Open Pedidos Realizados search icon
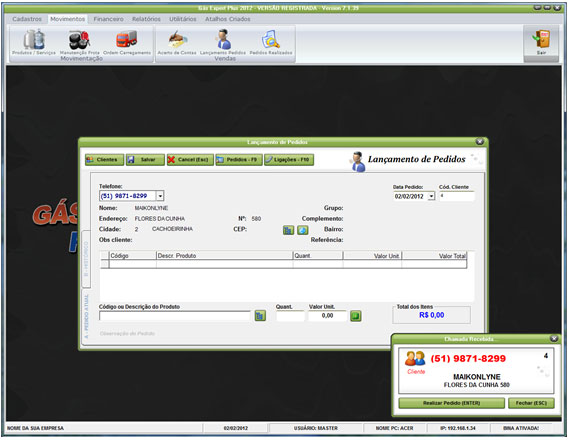Image resolution: width=568 pixels, height=440 pixels. (271, 39)
